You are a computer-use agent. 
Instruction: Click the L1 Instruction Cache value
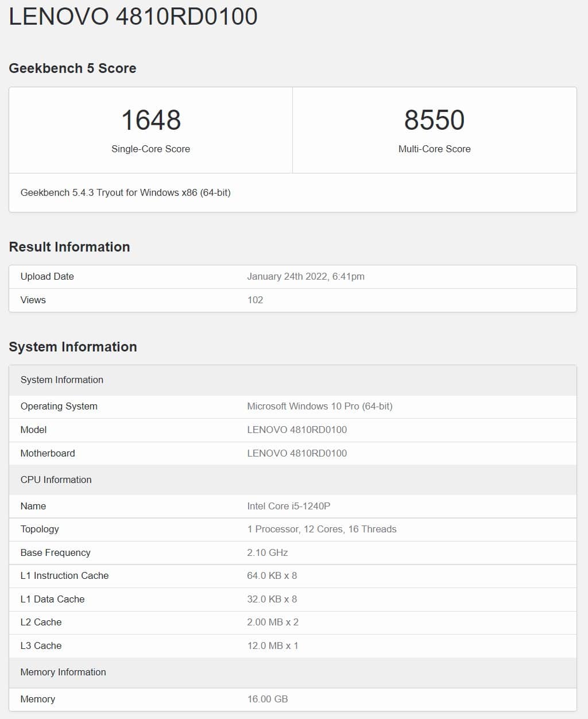point(272,575)
